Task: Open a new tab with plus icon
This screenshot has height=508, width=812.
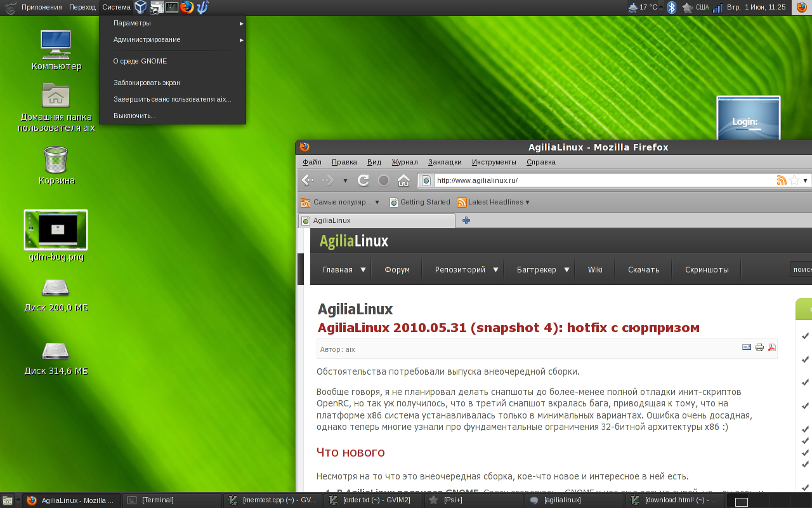Action: pyautogui.click(x=466, y=220)
